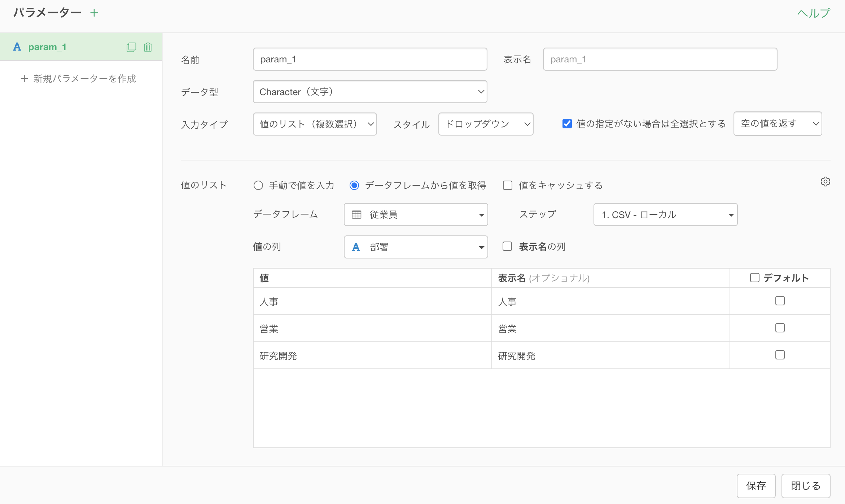
Task: Click the 保存 button
Action: (x=756, y=486)
